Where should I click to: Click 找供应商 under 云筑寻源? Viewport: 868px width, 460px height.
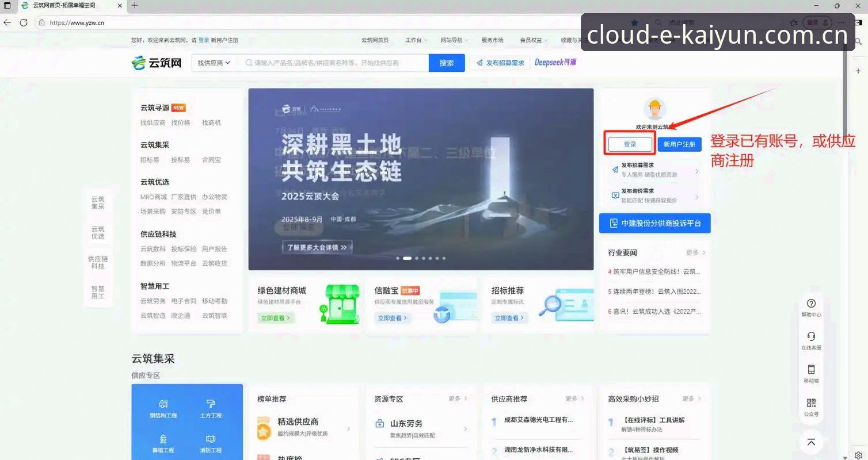coord(153,122)
